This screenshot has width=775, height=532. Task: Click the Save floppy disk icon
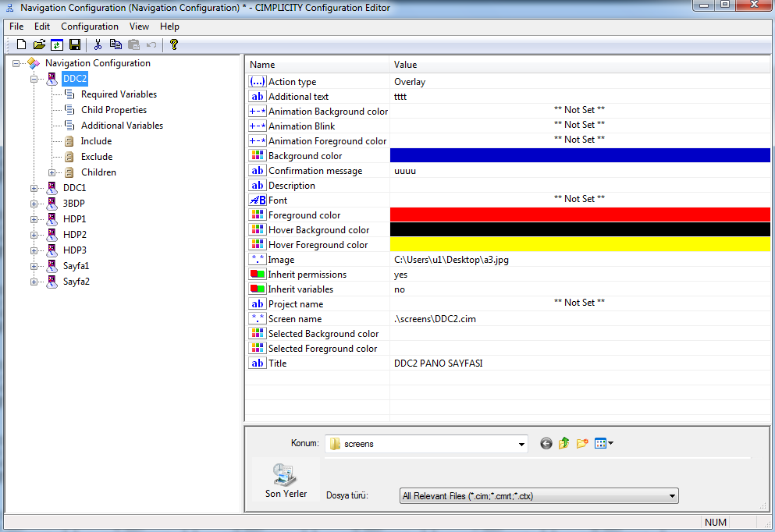click(x=75, y=45)
